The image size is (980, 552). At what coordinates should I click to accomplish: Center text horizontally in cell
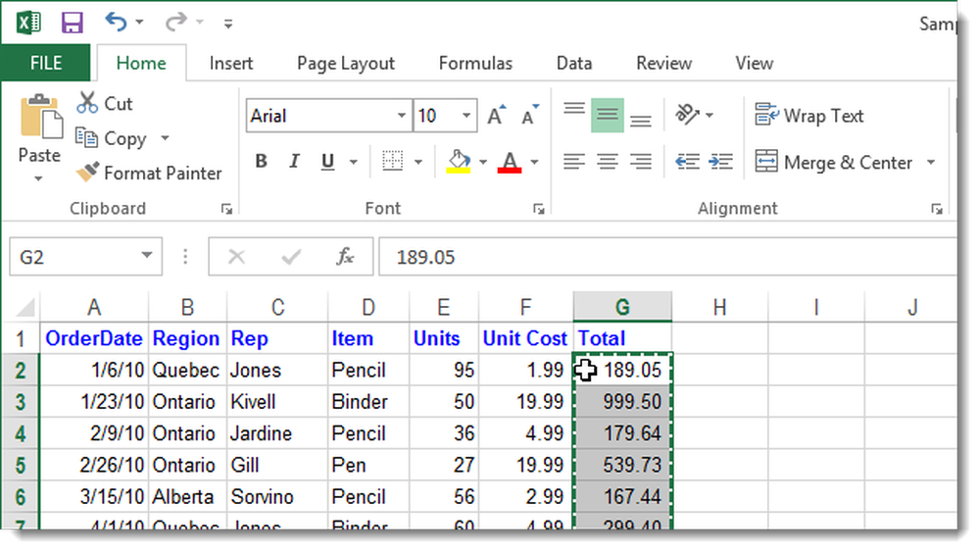[x=608, y=162]
